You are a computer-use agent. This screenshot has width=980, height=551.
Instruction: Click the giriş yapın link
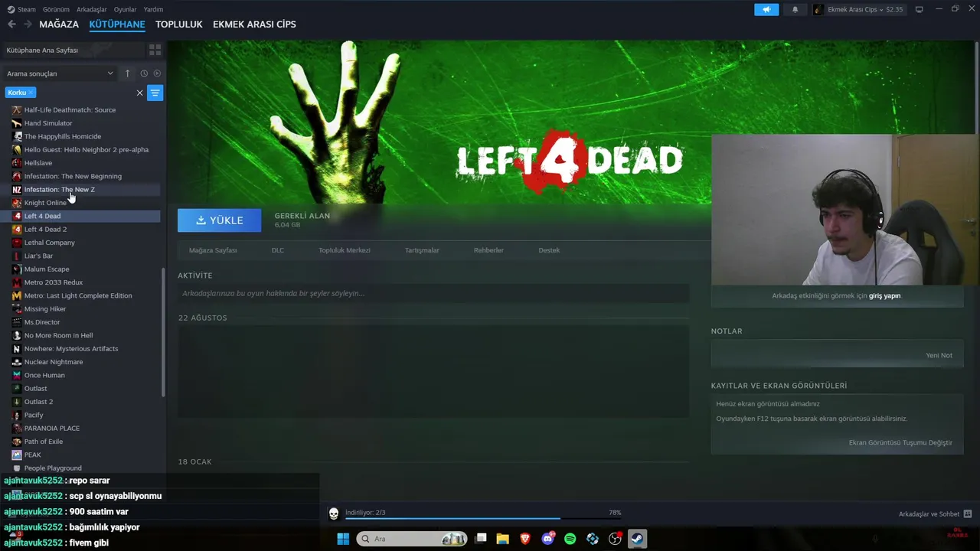884,295
